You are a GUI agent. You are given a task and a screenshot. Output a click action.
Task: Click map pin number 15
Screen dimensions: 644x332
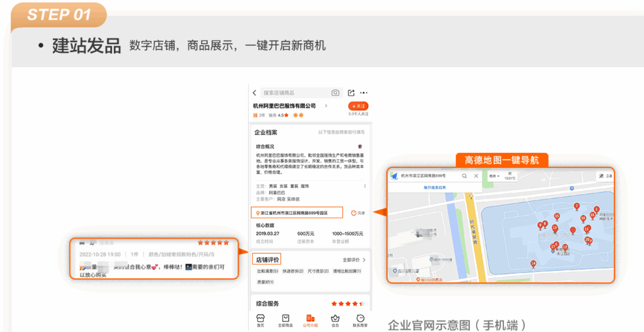557,217
